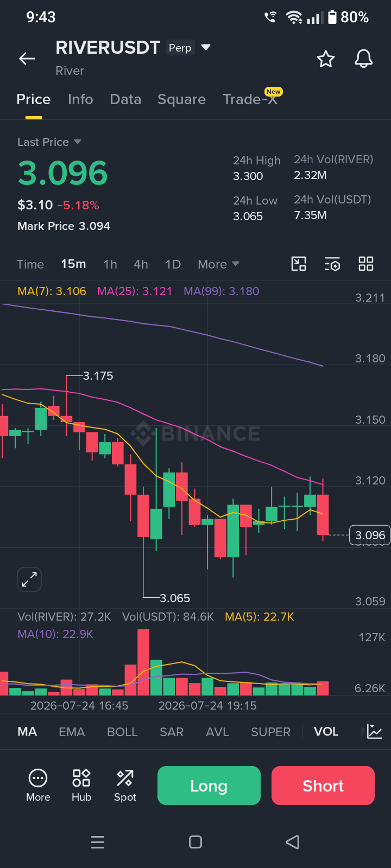Tap 24h Vol(USDT) 7.35M value
This screenshot has width=391, height=868.
pos(310,215)
